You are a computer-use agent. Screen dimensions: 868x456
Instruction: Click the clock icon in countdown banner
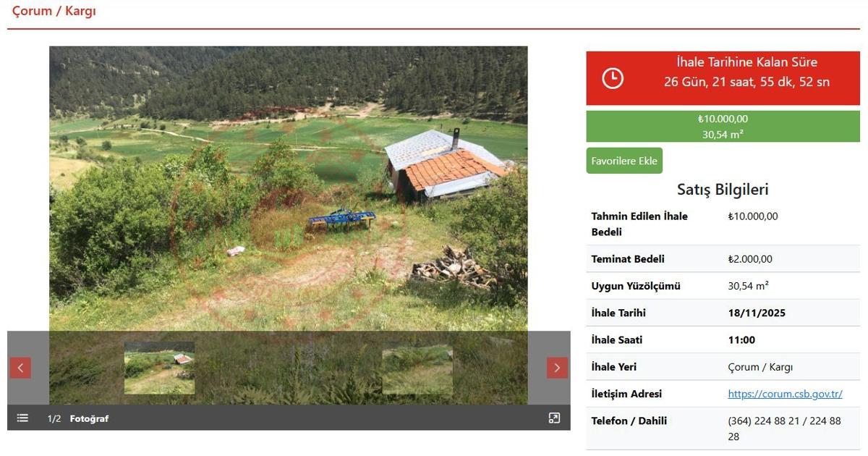(x=613, y=77)
